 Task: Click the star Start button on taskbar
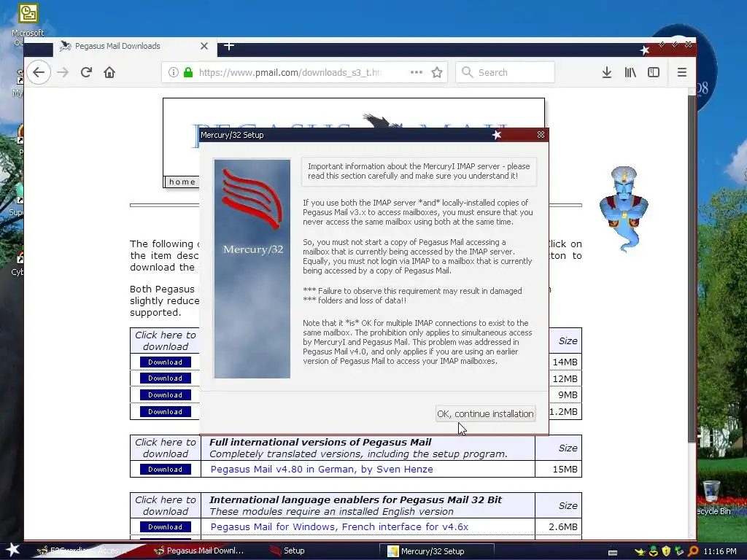[12, 550]
